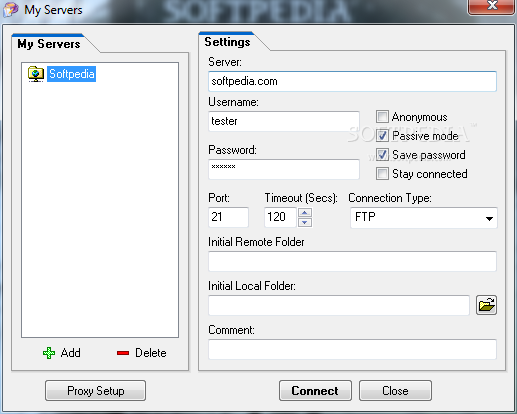Browse for Initial Local Folder
Screen dimensions: 517x414
487,305
